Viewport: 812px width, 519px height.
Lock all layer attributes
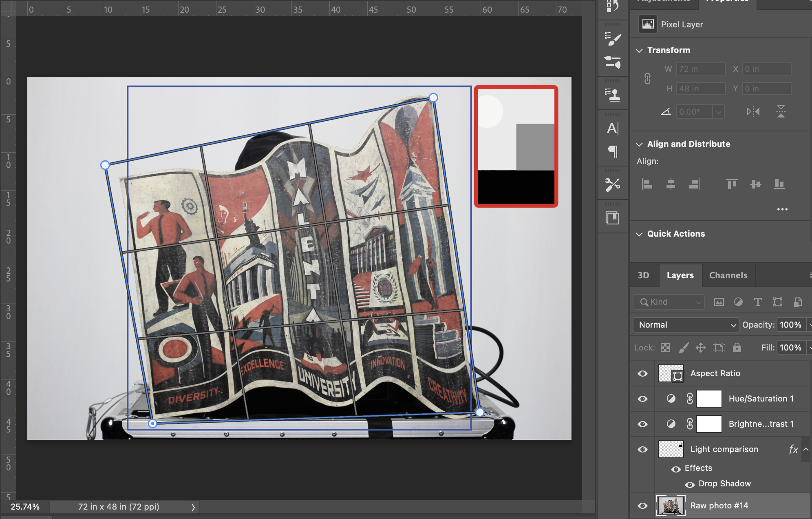[x=737, y=348]
